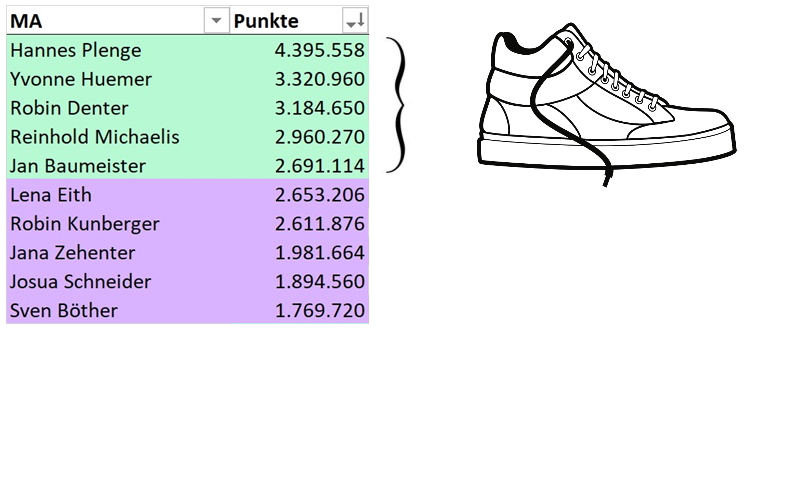Select the Punkte column header cell
Image resolution: width=806 pixels, height=484 pixels.
pyautogui.click(x=299, y=21)
